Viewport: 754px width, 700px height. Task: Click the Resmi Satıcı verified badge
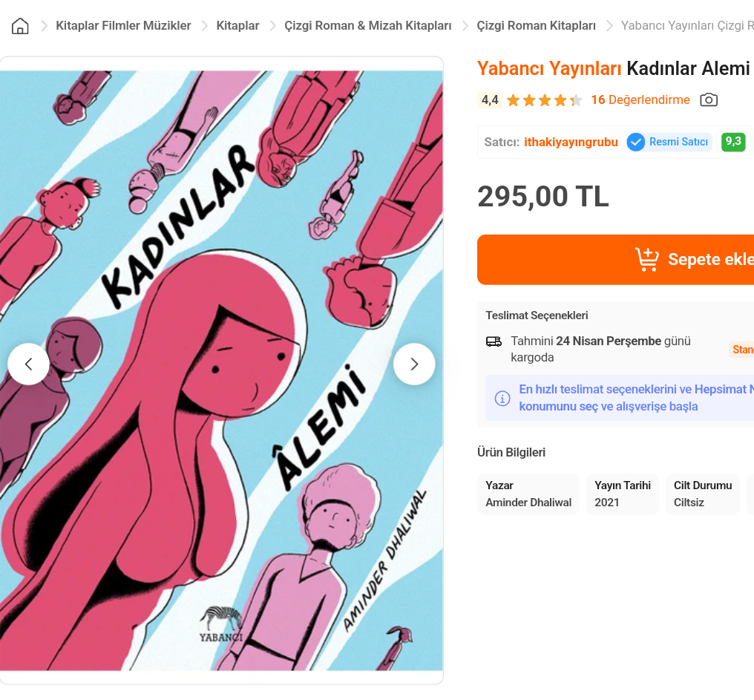coord(669,142)
